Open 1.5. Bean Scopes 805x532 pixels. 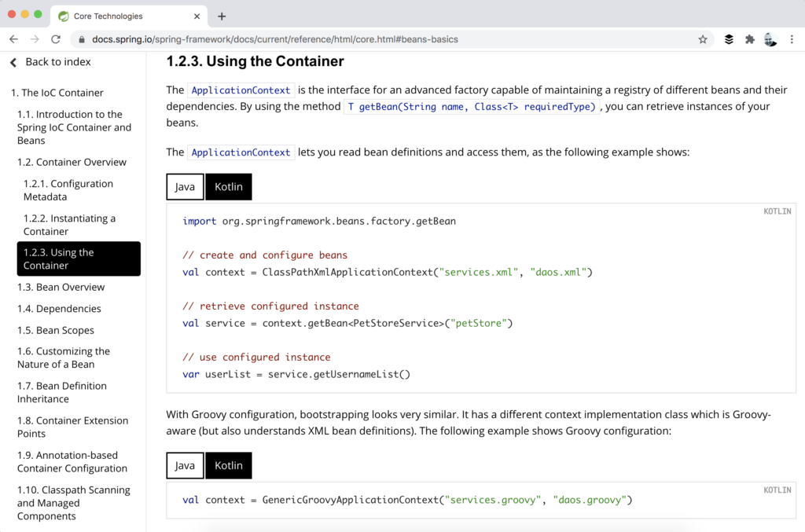tap(56, 330)
